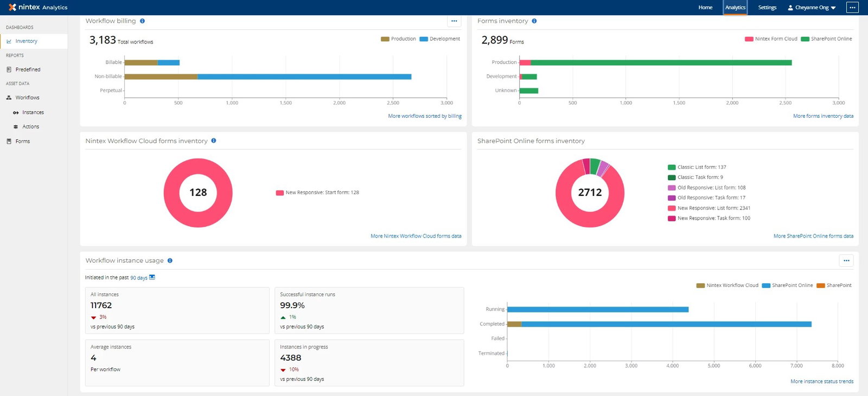Click the Workflow instance usage info icon
Viewport: 868px width, 396px height.
click(170, 260)
